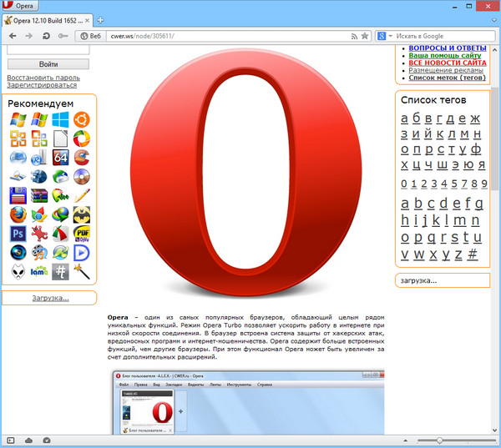501x448 pixels.
Task: Open Opera Link cloud icon in status bar
Action: (x=29, y=440)
